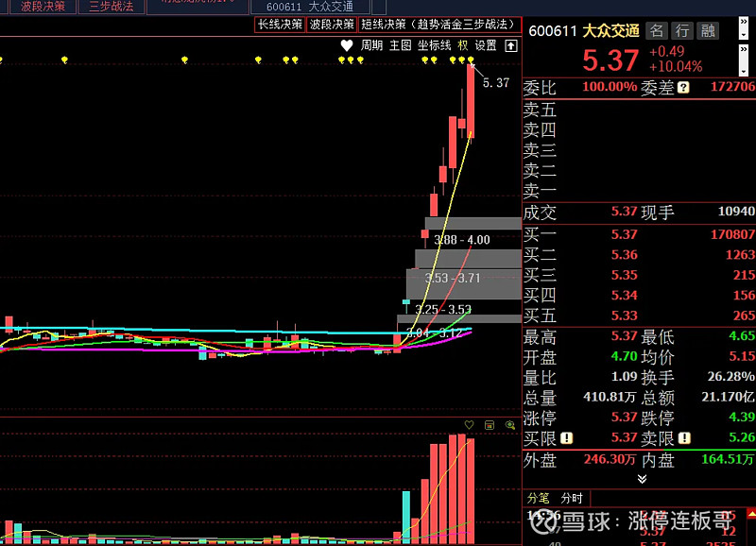Viewport: 756px width, 546px height.
Task: Click the tall cyan volume bar
Action: tap(406, 516)
